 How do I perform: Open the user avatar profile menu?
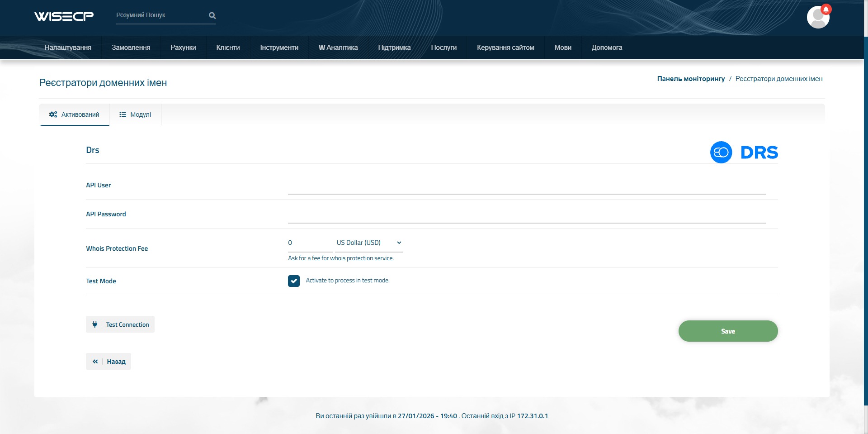point(817,19)
